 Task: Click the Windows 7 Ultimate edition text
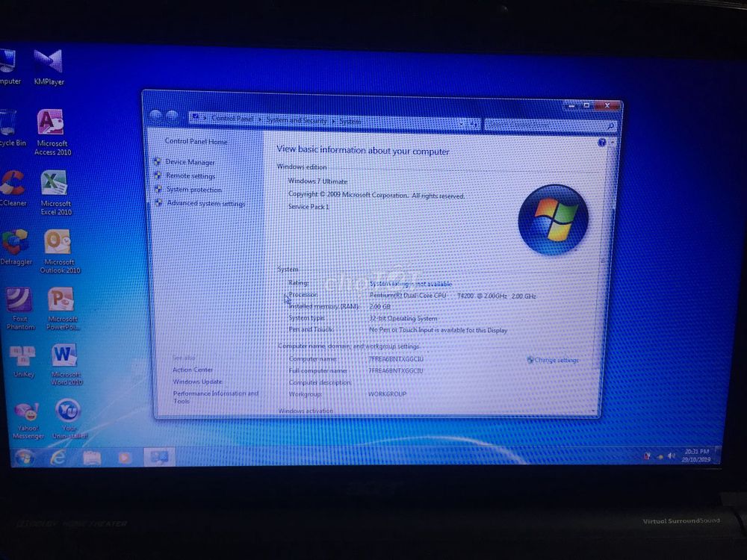[x=317, y=181]
